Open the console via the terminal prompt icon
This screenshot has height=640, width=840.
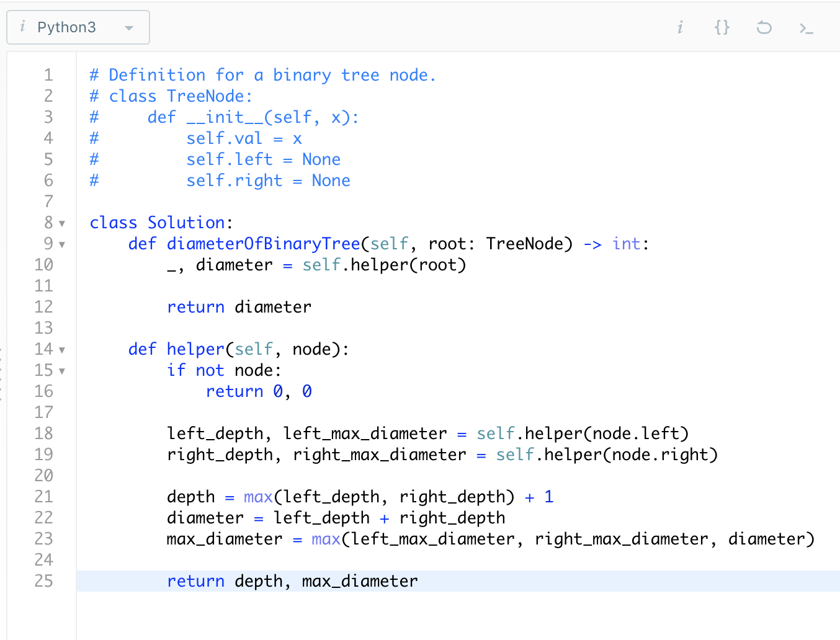click(805, 27)
